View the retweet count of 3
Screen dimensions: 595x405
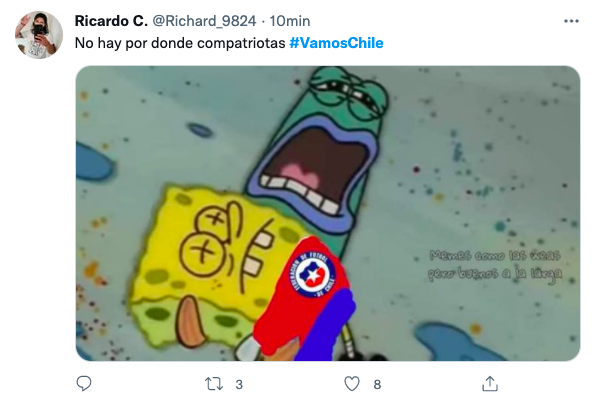pos(239,385)
